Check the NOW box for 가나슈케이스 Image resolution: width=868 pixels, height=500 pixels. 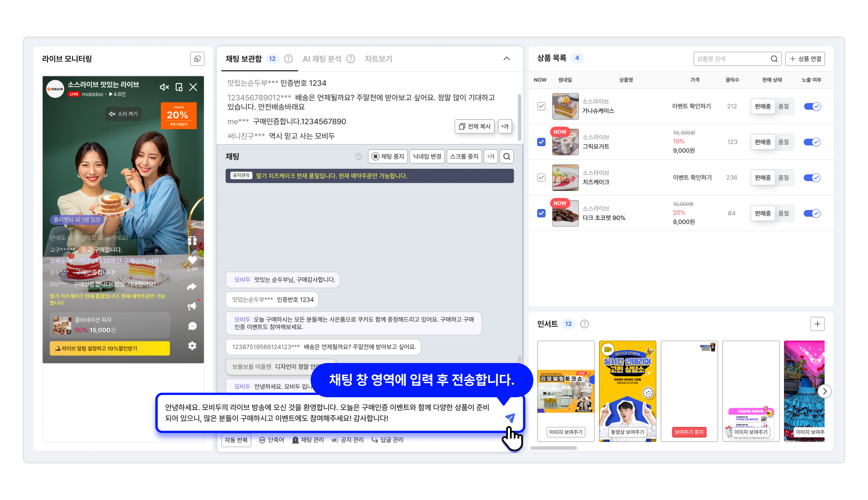click(541, 106)
